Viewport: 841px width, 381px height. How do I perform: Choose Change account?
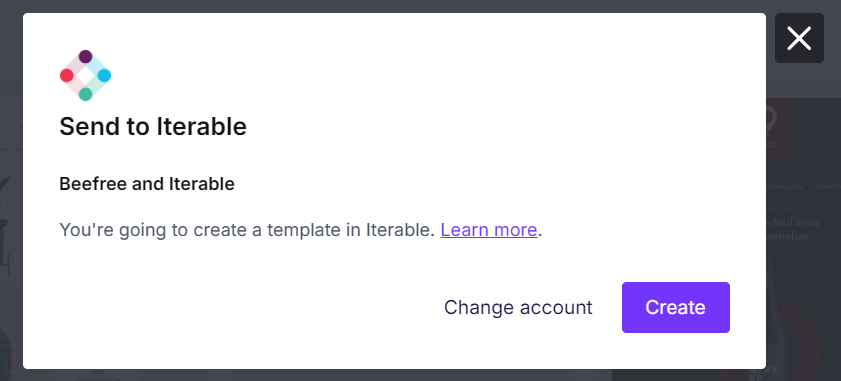pyautogui.click(x=518, y=307)
